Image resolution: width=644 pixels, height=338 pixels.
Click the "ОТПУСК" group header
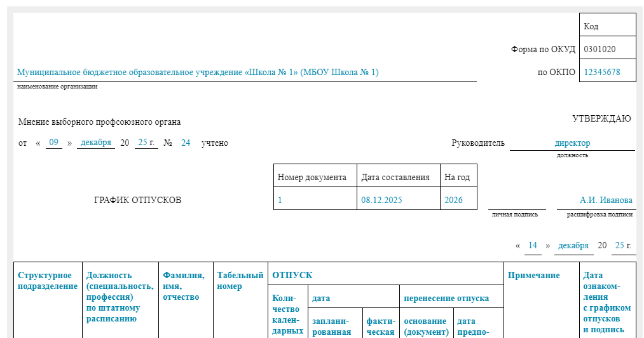pos(292,275)
